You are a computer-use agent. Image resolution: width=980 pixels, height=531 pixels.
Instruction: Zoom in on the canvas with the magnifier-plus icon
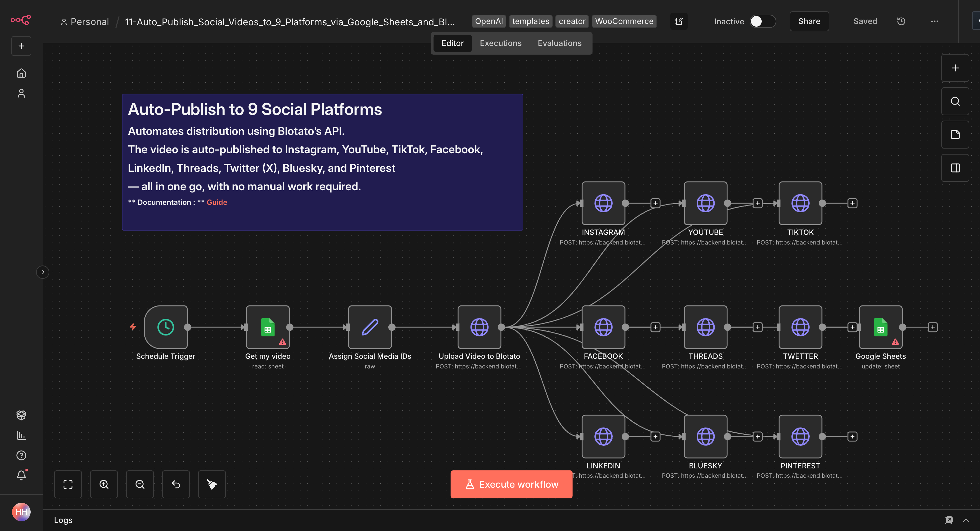[x=104, y=484]
